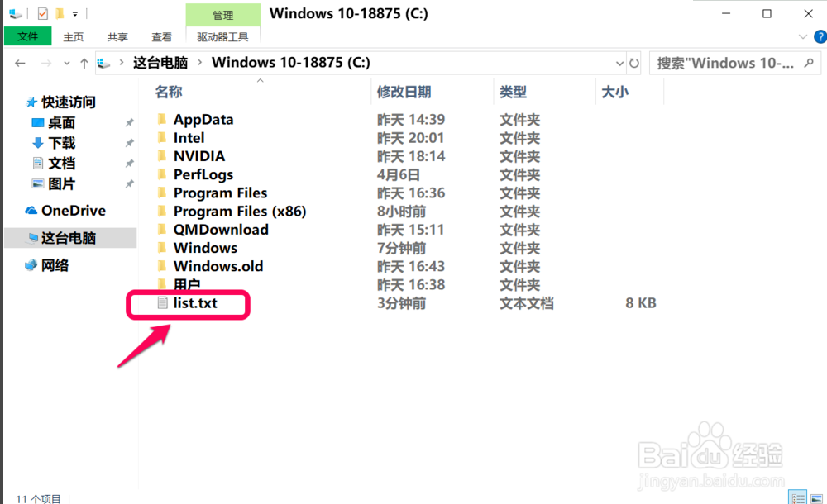Screen dimensions: 827x504
Task: Expand the chevron after 这台电脑 in address bar
Action: tap(200, 62)
